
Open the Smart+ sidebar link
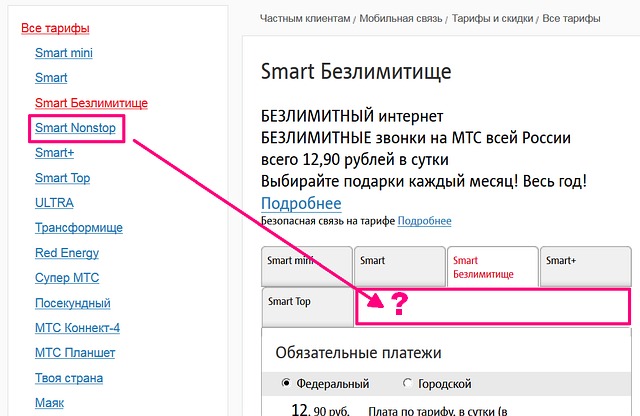click(55, 153)
